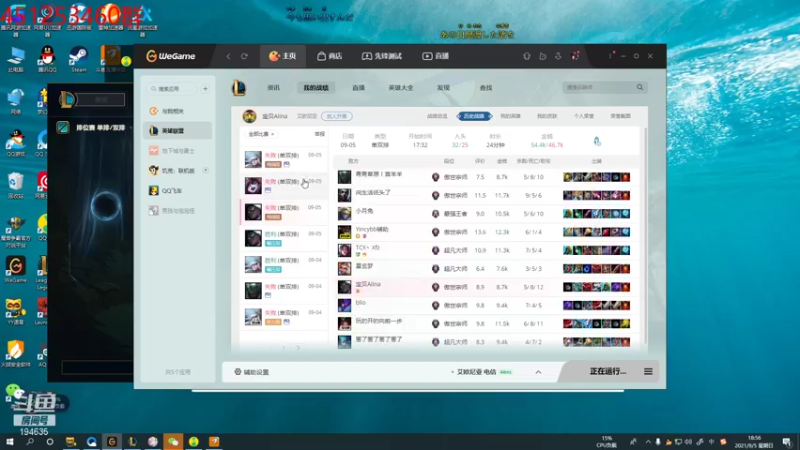Open Steam desktop shortcut

(79, 59)
